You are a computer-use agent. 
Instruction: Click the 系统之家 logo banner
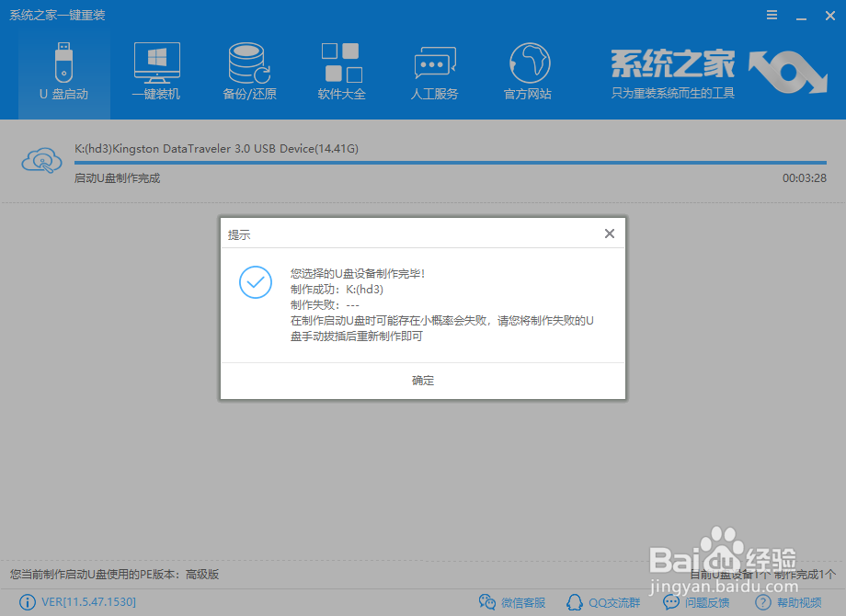point(719,73)
